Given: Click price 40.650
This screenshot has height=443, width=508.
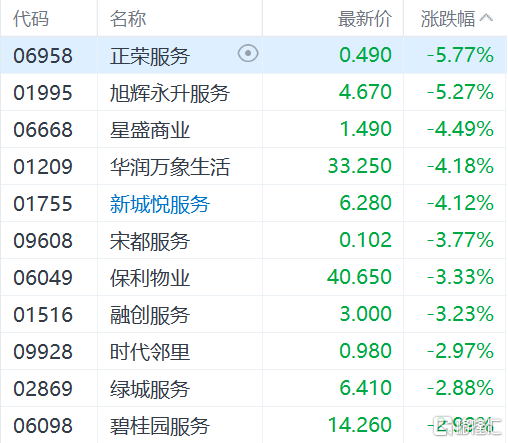Looking at the screenshot, I should point(359,277).
